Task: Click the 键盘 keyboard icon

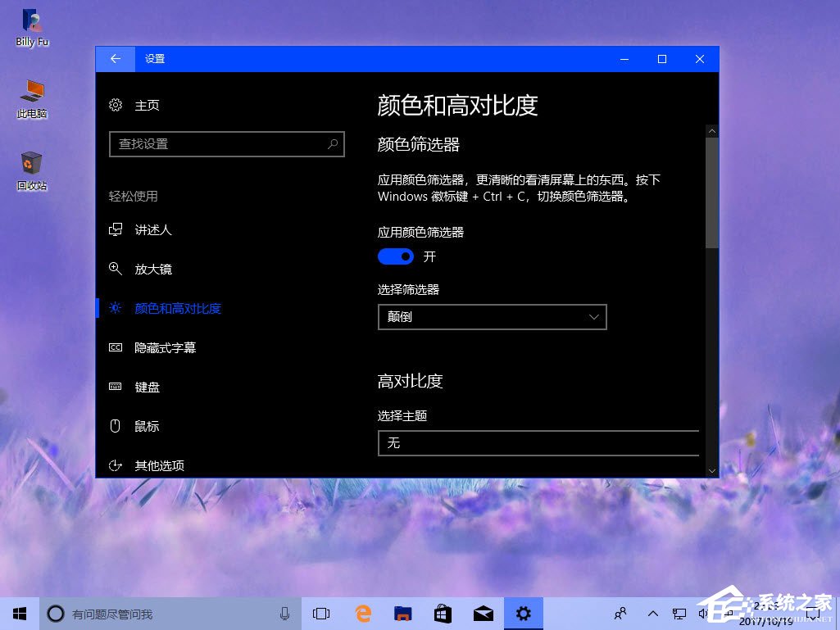Action: [116, 387]
